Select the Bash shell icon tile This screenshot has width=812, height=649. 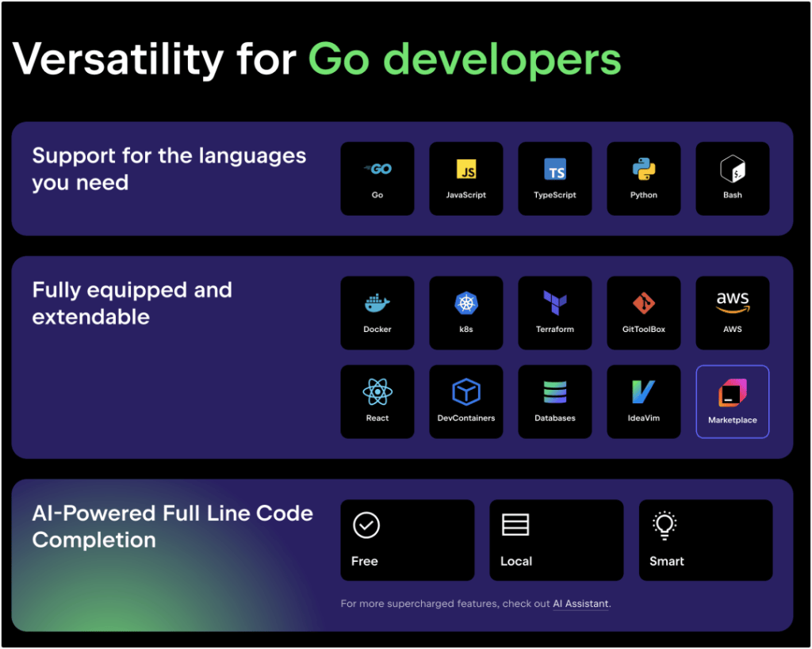[733, 178]
